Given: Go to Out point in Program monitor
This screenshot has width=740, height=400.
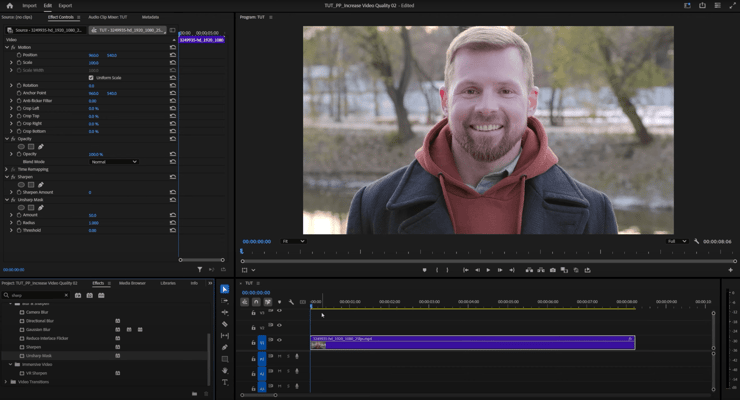Looking at the screenshot, I should [512, 270].
